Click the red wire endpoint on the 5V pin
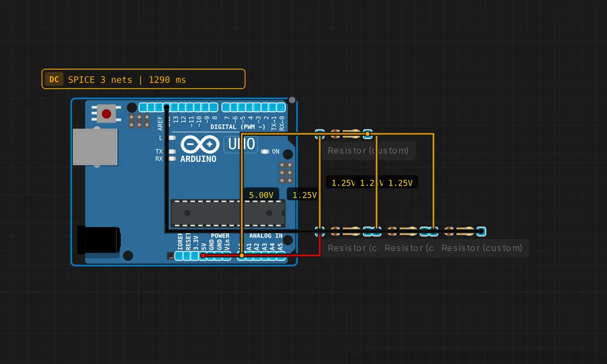This screenshot has height=364, width=607. coord(203,256)
